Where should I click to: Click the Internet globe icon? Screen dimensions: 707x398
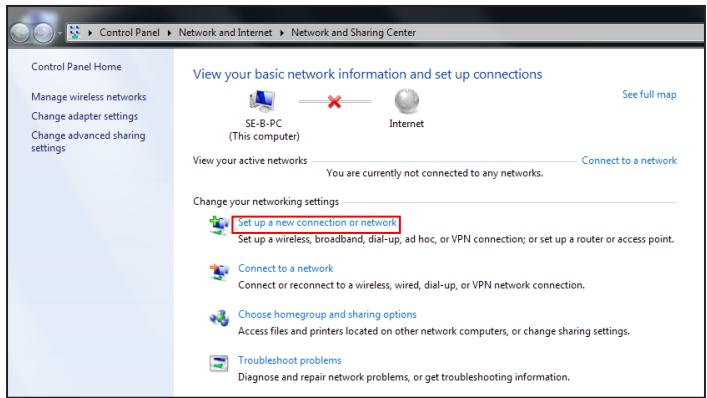407,101
